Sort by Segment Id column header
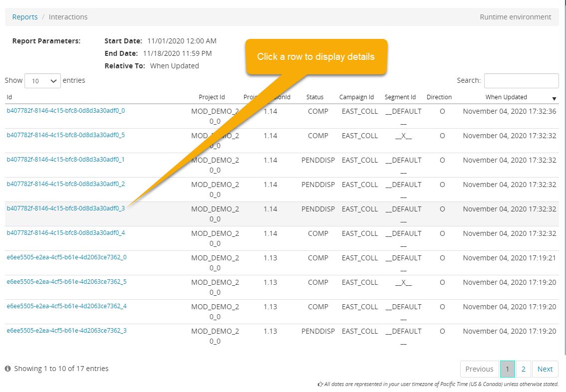This screenshot has height=392, width=566. pyautogui.click(x=400, y=97)
